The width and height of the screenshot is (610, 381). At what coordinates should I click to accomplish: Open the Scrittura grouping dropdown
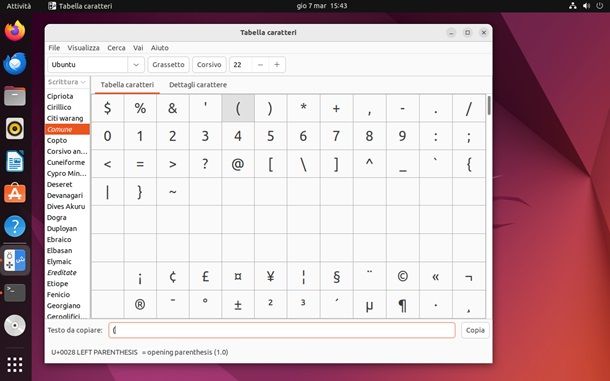(x=67, y=82)
